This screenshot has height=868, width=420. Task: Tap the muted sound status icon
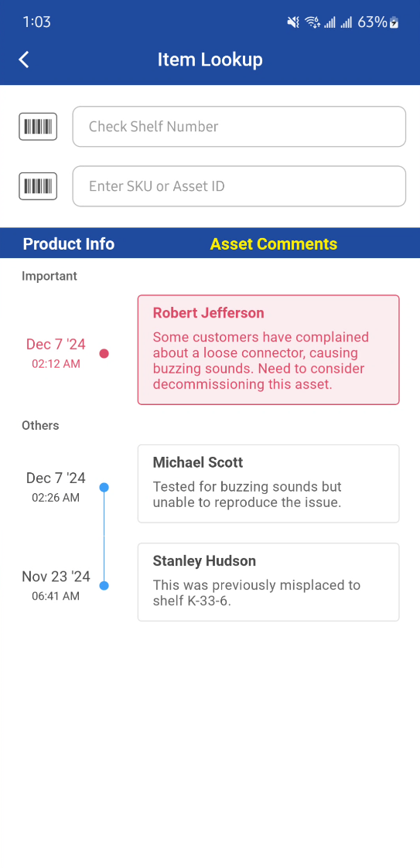[x=293, y=22]
